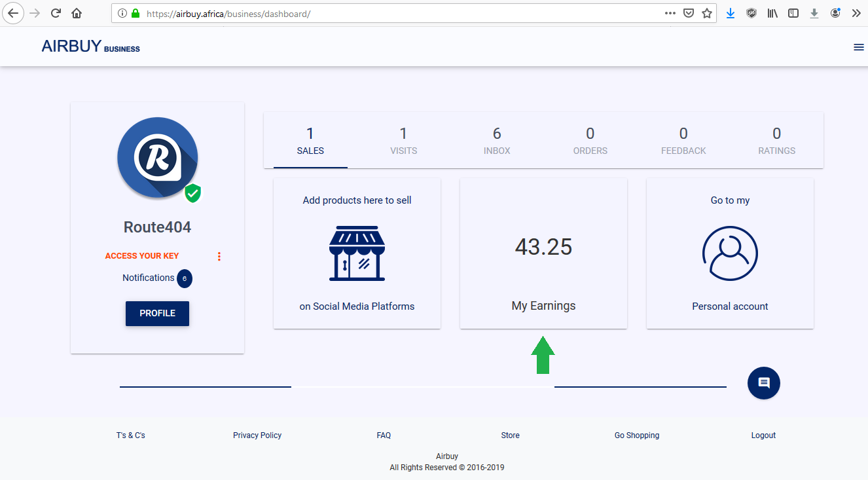Click the Access Your Key link
The image size is (868, 480).
point(142,256)
